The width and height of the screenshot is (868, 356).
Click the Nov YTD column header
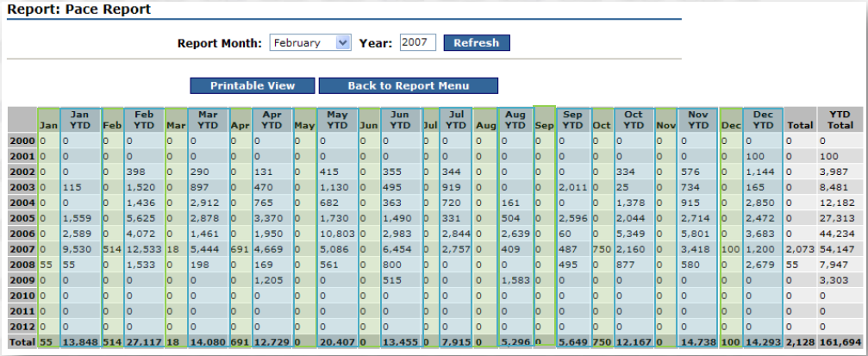[698, 120]
